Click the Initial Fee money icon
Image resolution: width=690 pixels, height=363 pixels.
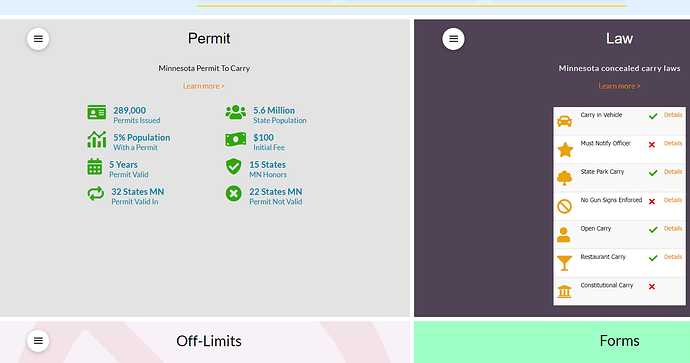pos(236,140)
